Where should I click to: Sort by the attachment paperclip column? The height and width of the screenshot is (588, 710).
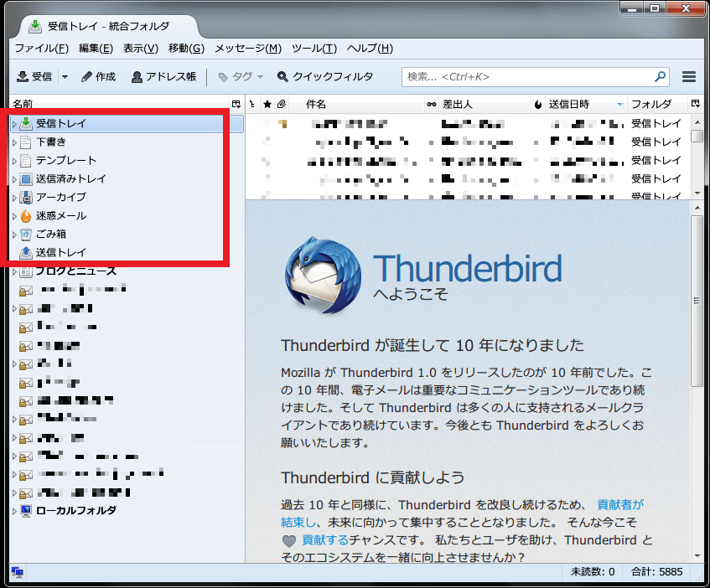pyautogui.click(x=281, y=105)
